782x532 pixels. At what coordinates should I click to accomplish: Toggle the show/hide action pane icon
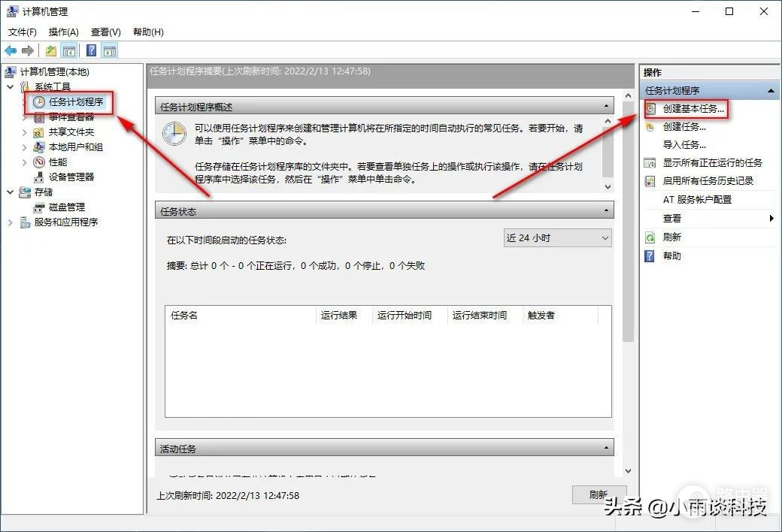(x=110, y=50)
